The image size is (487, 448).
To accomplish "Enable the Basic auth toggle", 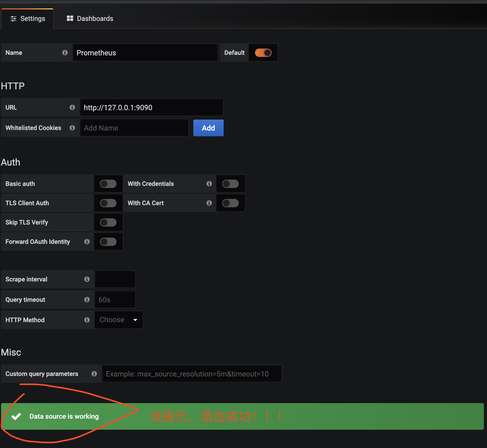I will 108,184.
